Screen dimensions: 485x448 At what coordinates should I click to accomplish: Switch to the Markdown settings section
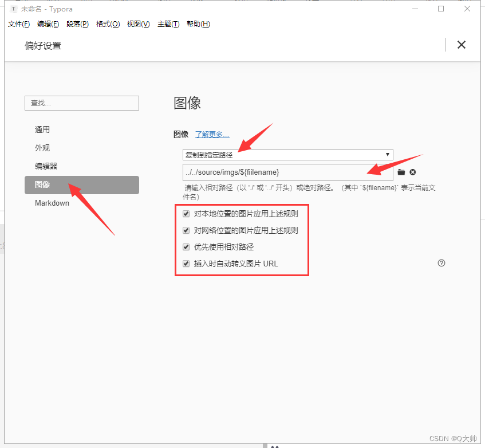(52, 203)
